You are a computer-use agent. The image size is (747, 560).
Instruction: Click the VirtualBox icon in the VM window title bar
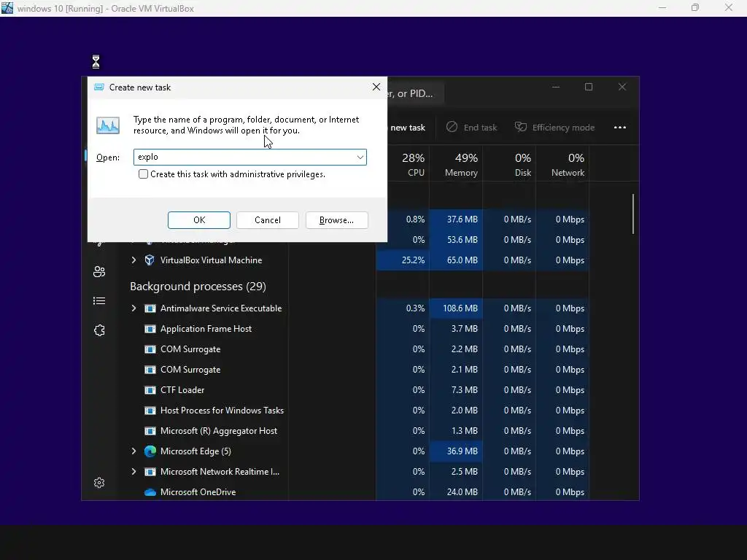[x=7, y=7]
